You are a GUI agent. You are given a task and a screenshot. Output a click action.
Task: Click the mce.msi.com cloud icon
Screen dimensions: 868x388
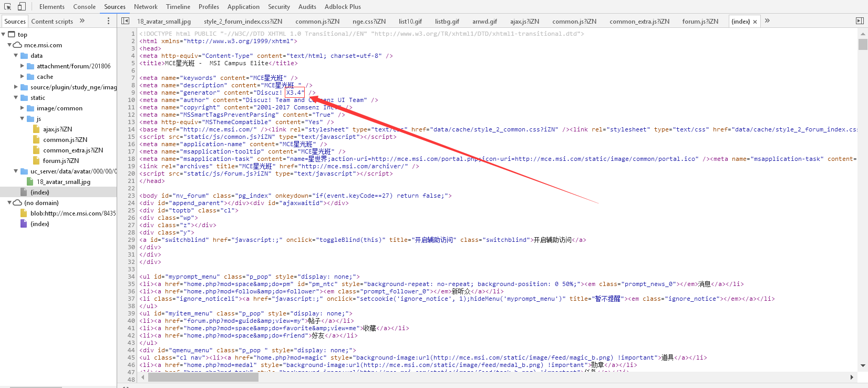tap(18, 45)
